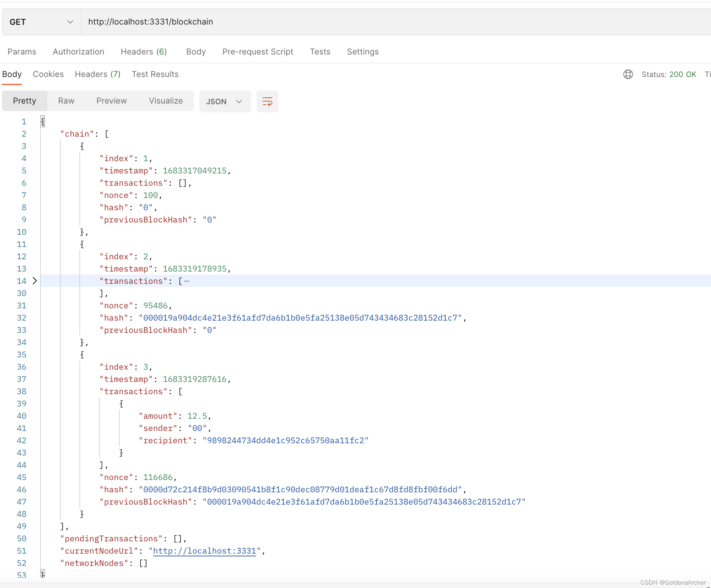Image resolution: width=711 pixels, height=588 pixels.
Task: Select the Pretty view mode
Action: [x=25, y=101]
